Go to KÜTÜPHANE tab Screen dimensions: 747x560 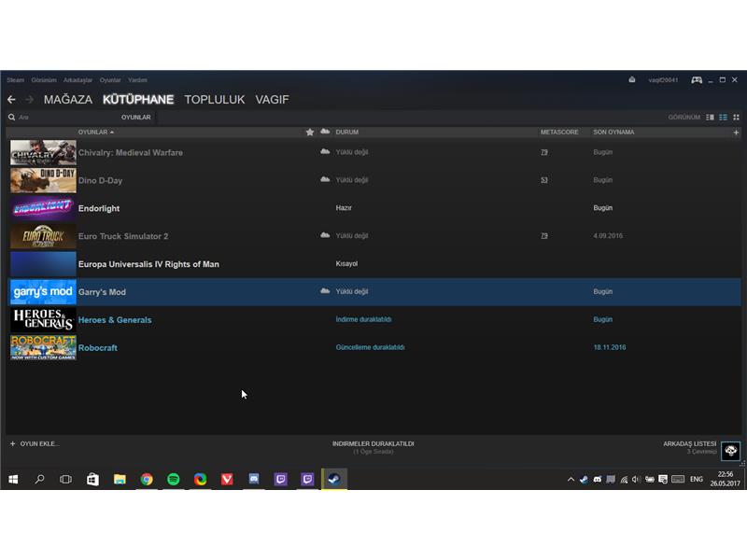click(138, 100)
